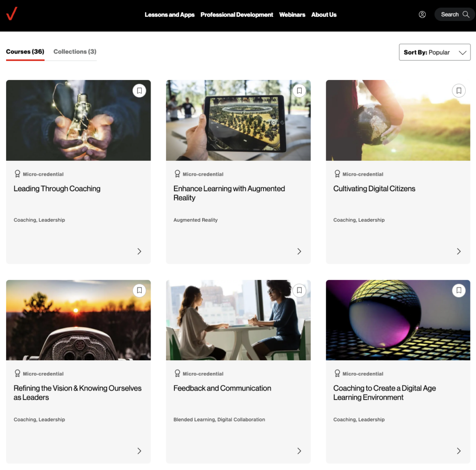
Task: Bookmark Enhance Learning with Augmented Reality course
Action: coord(299,91)
